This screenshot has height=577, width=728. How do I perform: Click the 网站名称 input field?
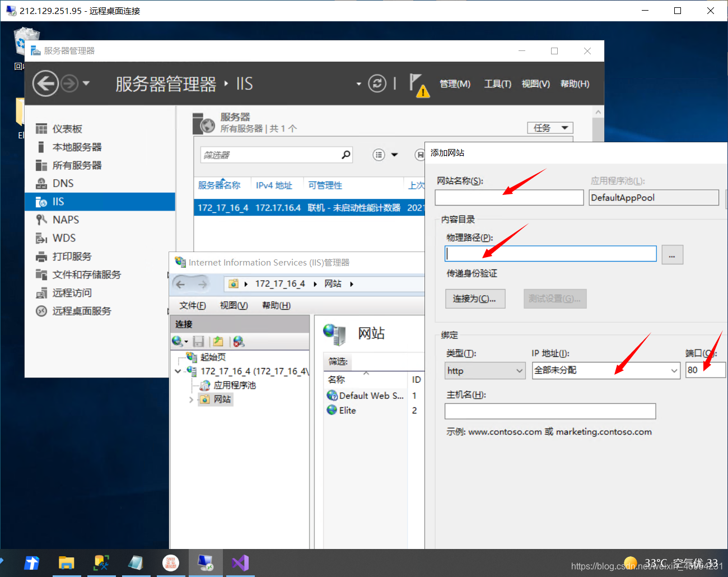coord(509,197)
